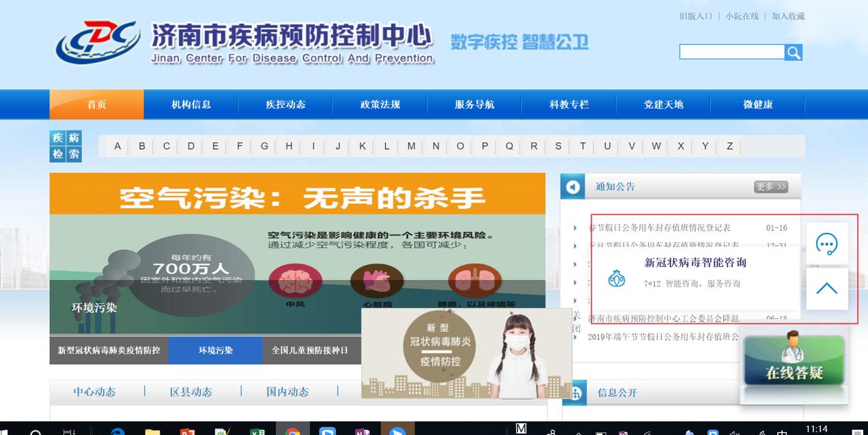Click the virus icon in the consultation popup
The image size is (868, 435).
616,278
